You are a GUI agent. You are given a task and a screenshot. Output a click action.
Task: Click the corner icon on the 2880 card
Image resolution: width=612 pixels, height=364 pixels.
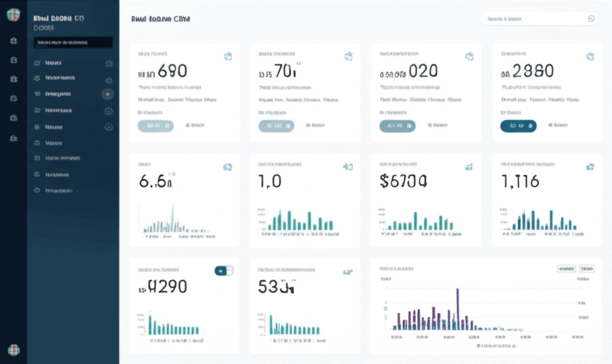[x=590, y=57]
